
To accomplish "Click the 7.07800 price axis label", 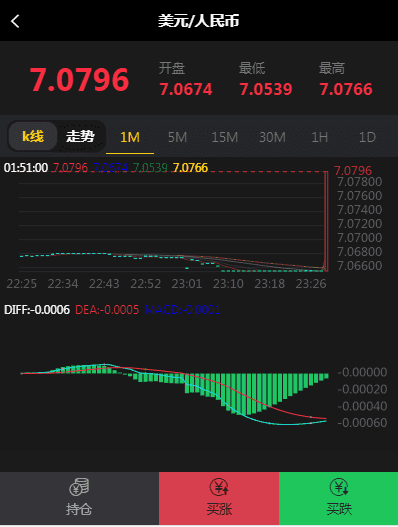I will coord(360,182).
